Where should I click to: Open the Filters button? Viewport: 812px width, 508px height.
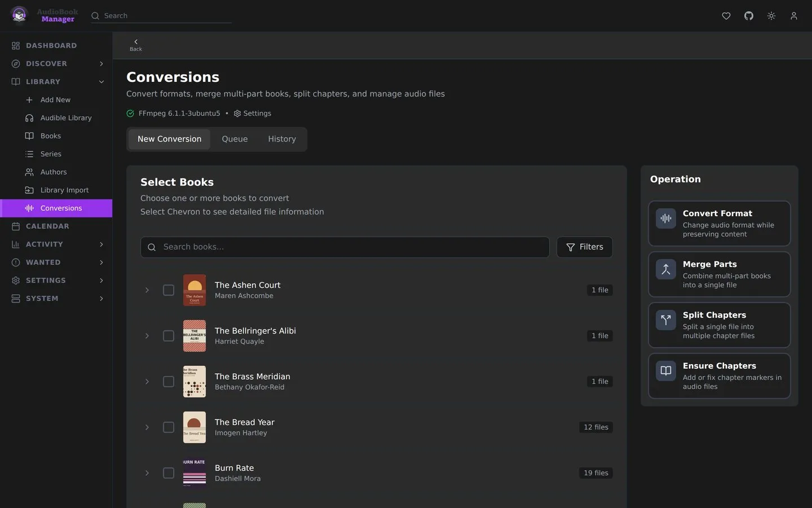585,247
